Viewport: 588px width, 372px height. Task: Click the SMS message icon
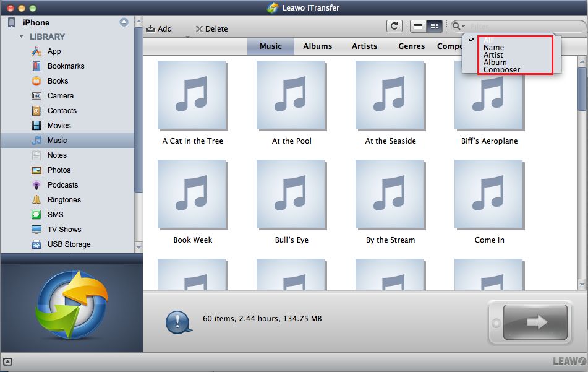click(x=36, y=215)
